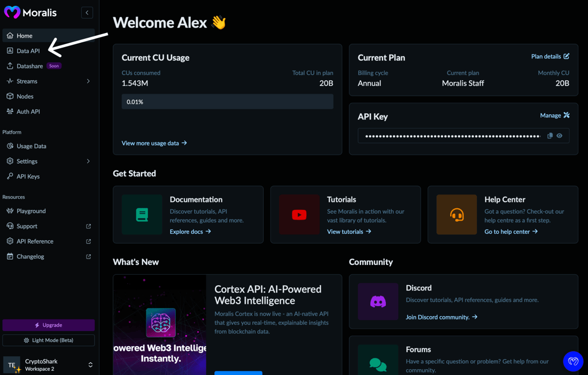Click Join Discord community link
588x375 pixels.
pyautogui.click(x=442, y=317)
